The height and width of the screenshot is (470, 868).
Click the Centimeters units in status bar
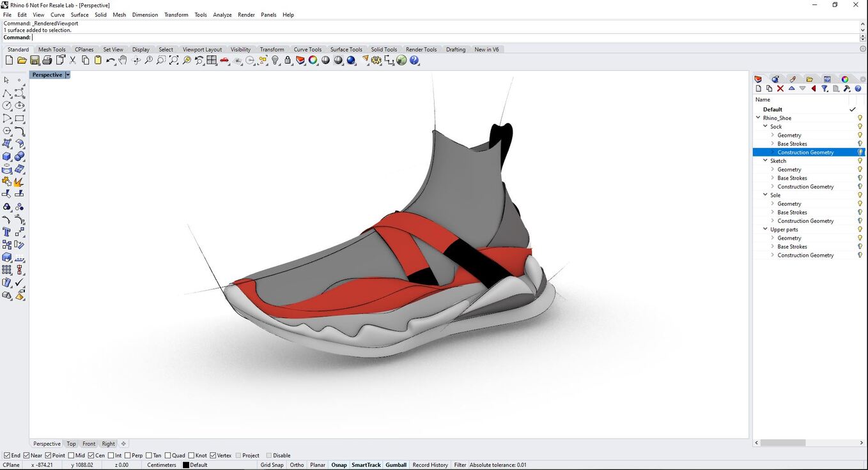click(x=162, y=465)
